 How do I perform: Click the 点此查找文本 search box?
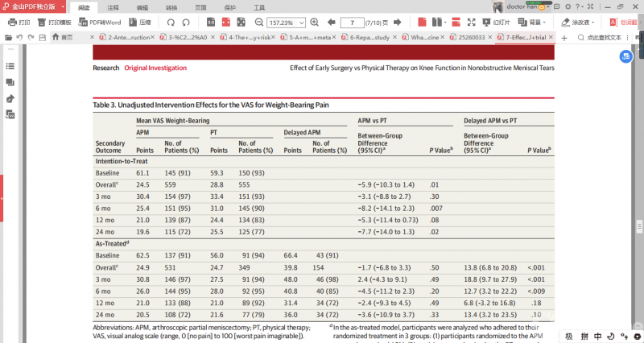click(x=604, y=37)
